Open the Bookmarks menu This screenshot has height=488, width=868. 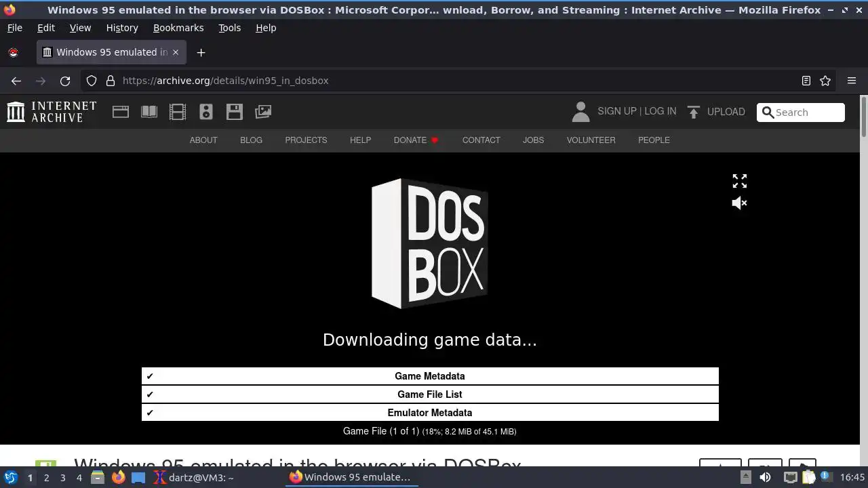coord(178,28)
